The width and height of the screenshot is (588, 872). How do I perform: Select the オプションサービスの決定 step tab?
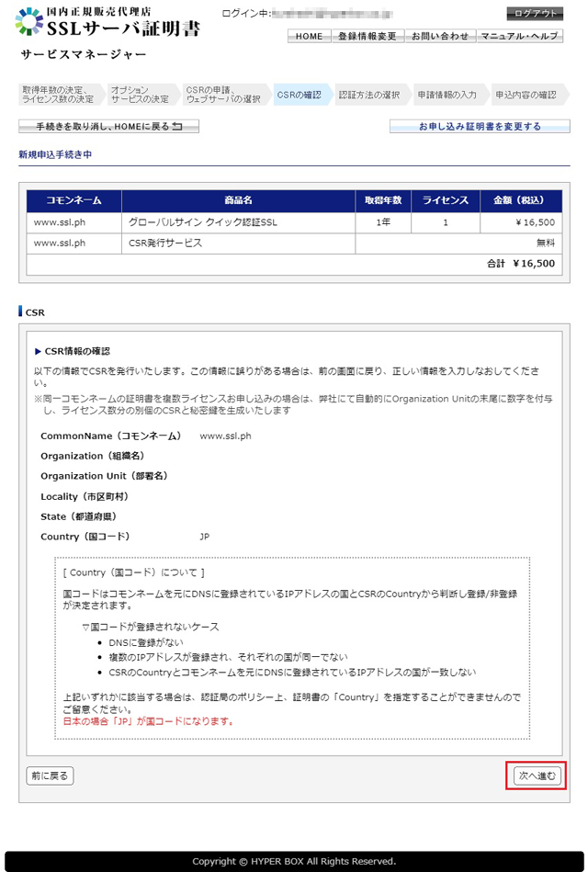coord(142,95)
